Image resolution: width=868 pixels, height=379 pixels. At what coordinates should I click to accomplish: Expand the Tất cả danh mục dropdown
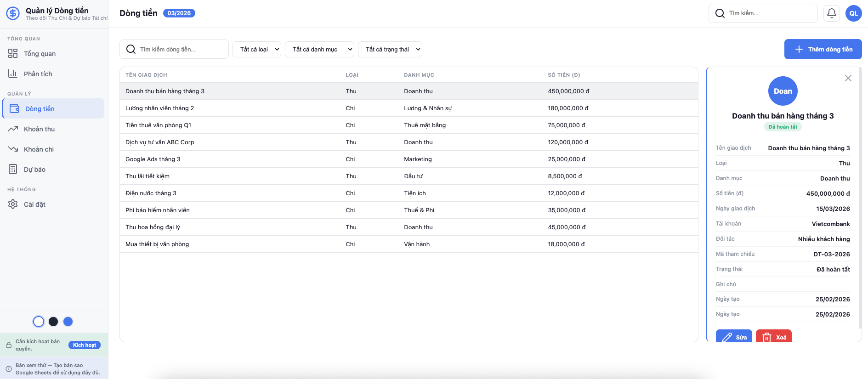(x=319, y=50)
